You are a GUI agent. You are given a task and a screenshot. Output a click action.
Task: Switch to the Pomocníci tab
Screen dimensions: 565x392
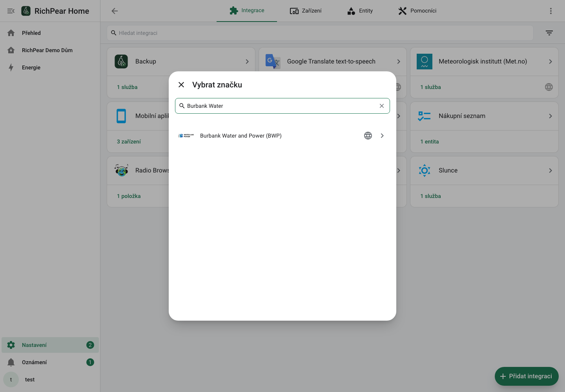pyautogui.click(x=417, y=11)
